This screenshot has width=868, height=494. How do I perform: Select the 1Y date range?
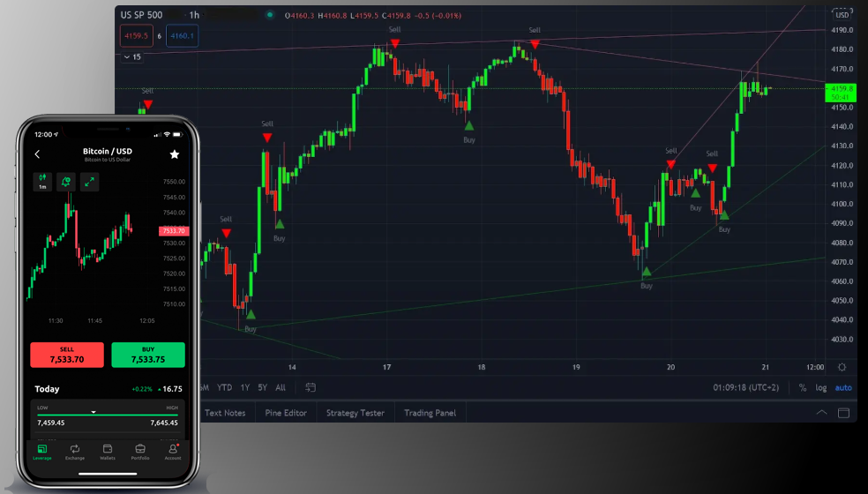click(x=245, y=387)
